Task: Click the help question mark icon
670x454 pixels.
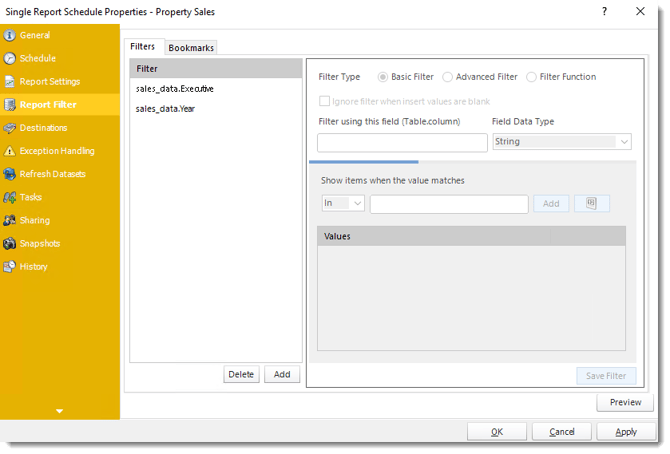Action: pos(604,12)
